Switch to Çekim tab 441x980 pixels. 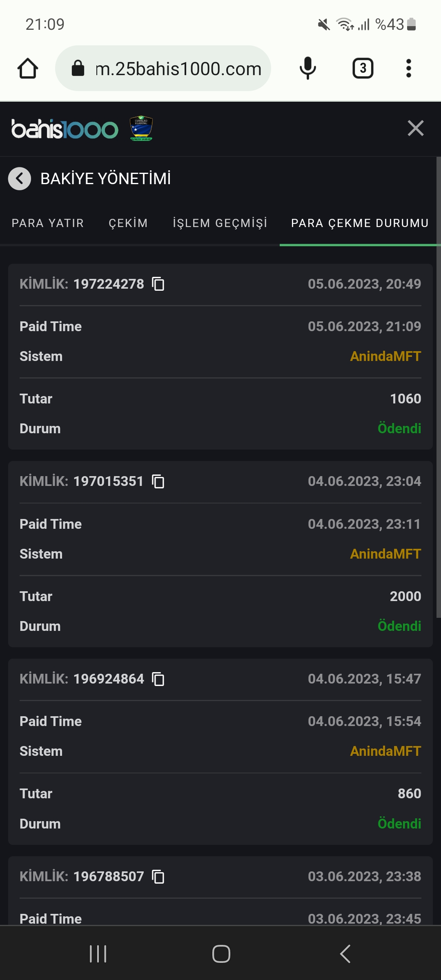click(x=128, y=223)
